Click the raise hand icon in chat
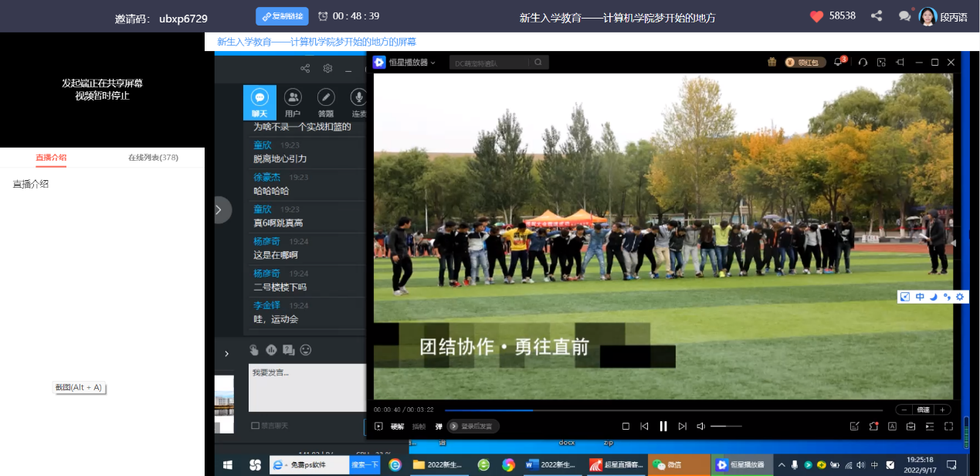This screenshot has height=476, width=980. (254, 350)
